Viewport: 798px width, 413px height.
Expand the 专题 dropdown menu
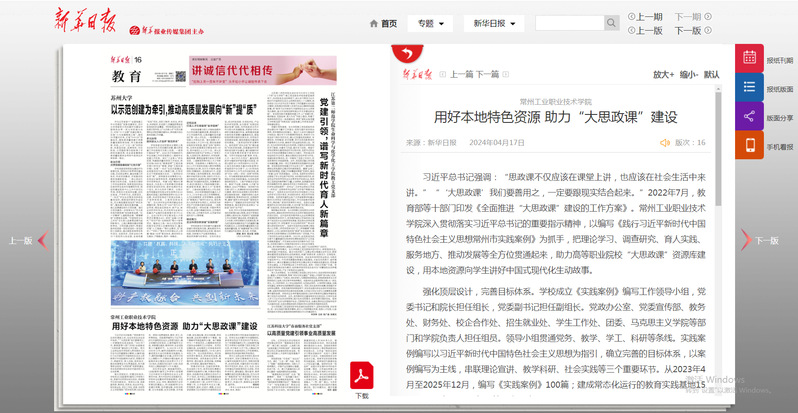[x=433, y=23]
